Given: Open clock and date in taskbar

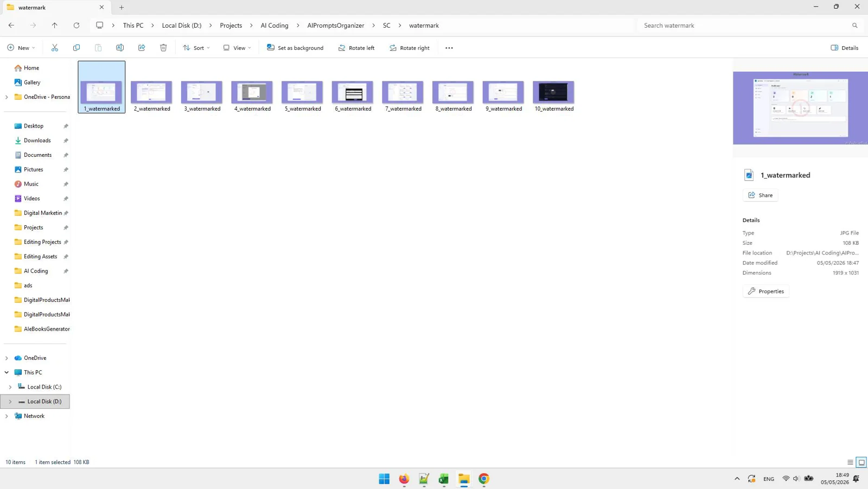Looking at the screenshot, I should pyautogui.click(x=835, y=479).
